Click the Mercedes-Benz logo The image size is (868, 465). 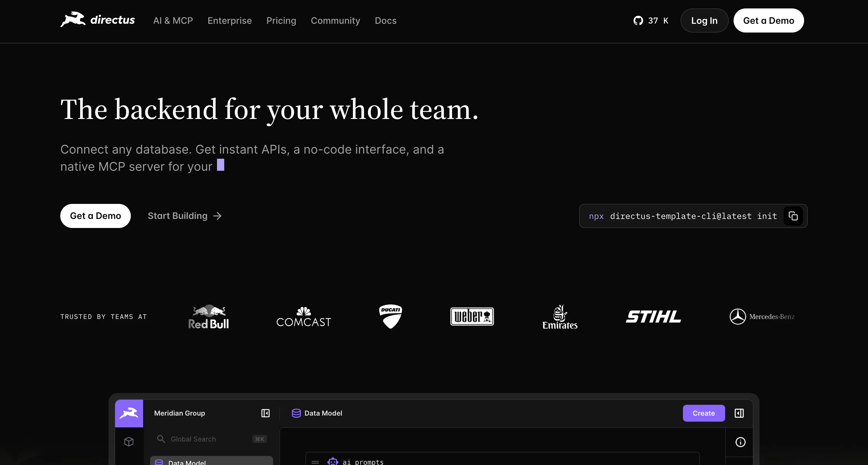tap(762, 317)
